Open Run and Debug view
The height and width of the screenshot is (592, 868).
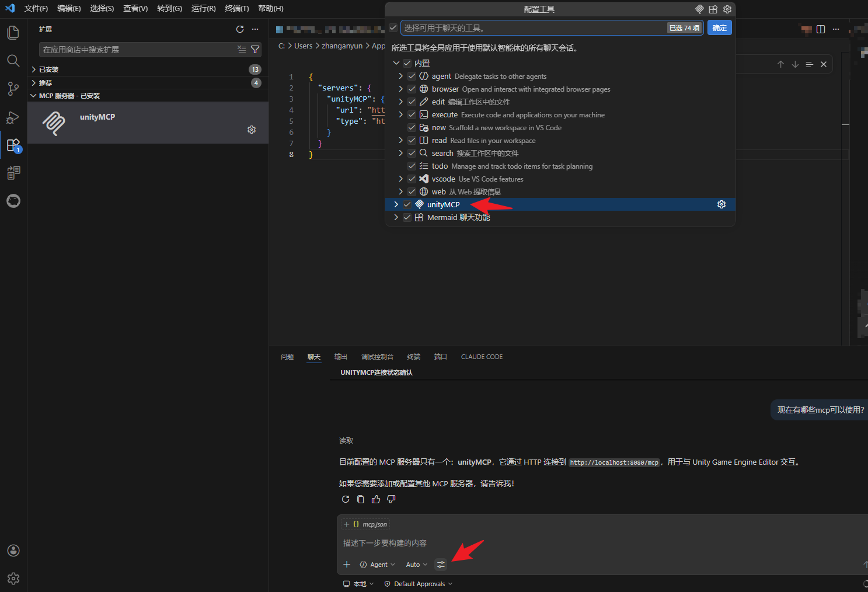[x=13, y=117]
